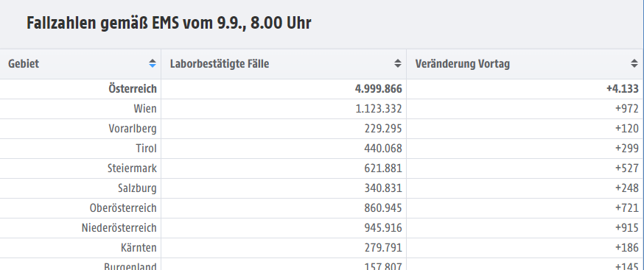Click the Fallzahlen gemäß EMS heading

tap(169, 23)
